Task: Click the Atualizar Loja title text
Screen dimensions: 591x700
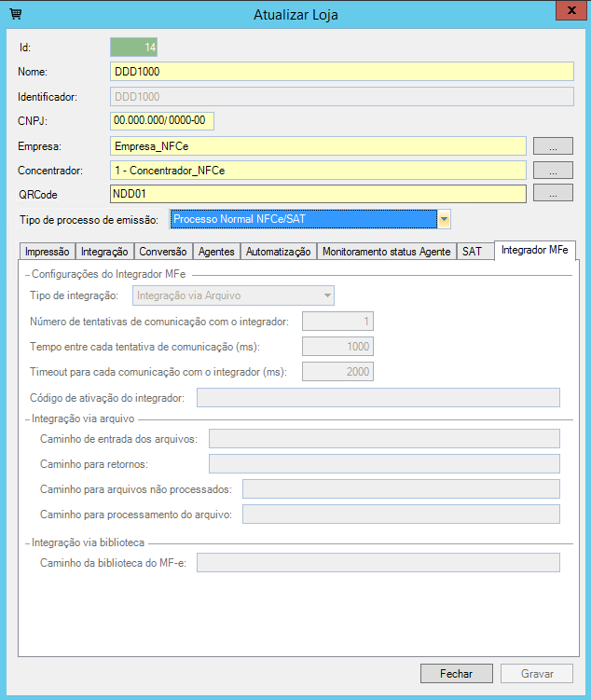Action: point(295,15)
